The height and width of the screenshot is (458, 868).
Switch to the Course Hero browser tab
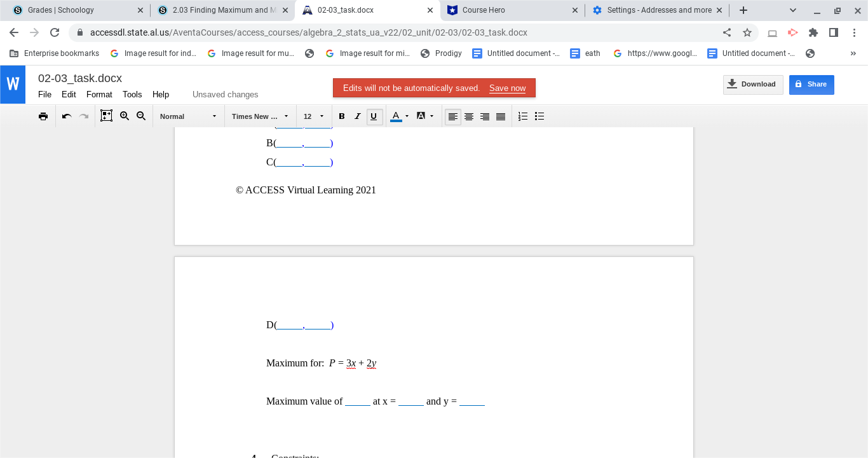pyautogui.click(x=512, y=10)
